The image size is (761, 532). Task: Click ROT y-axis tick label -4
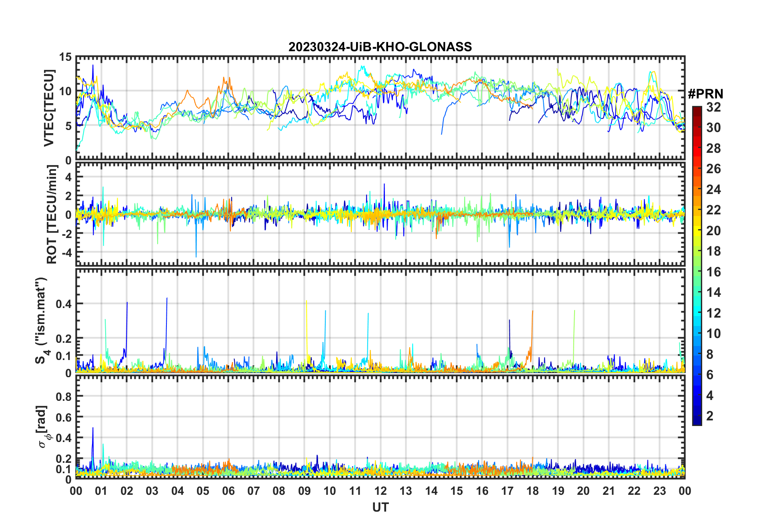pos(66,253)
